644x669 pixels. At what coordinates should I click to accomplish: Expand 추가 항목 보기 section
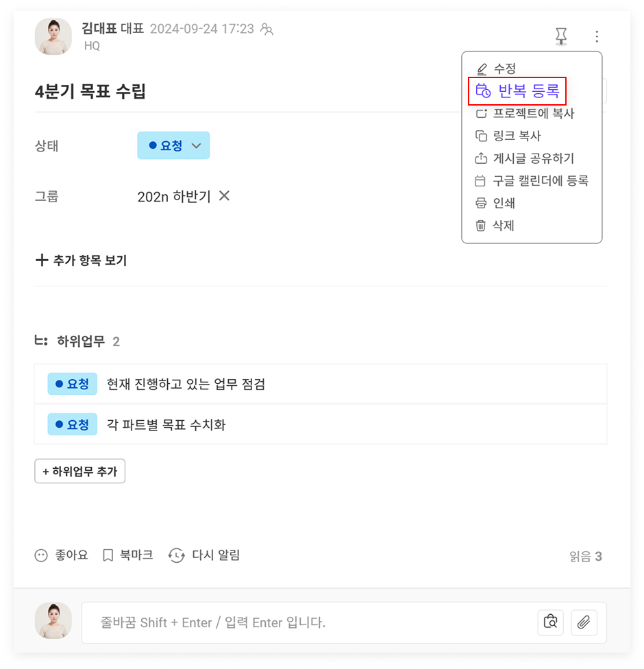[x=81, y=260]
